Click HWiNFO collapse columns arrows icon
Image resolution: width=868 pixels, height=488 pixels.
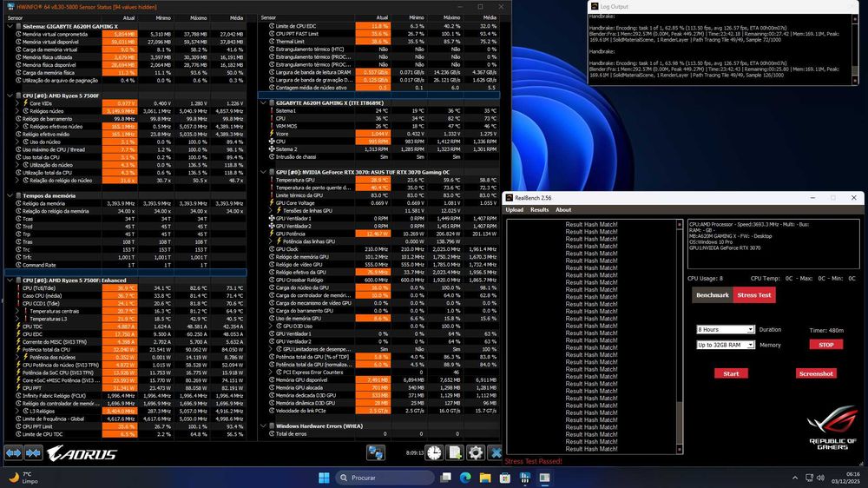click(33, 453)
